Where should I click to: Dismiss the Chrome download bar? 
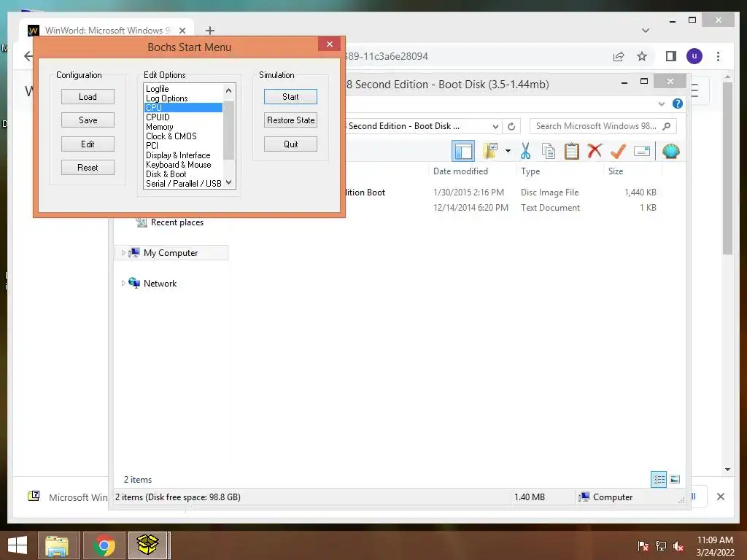[721, 497]
